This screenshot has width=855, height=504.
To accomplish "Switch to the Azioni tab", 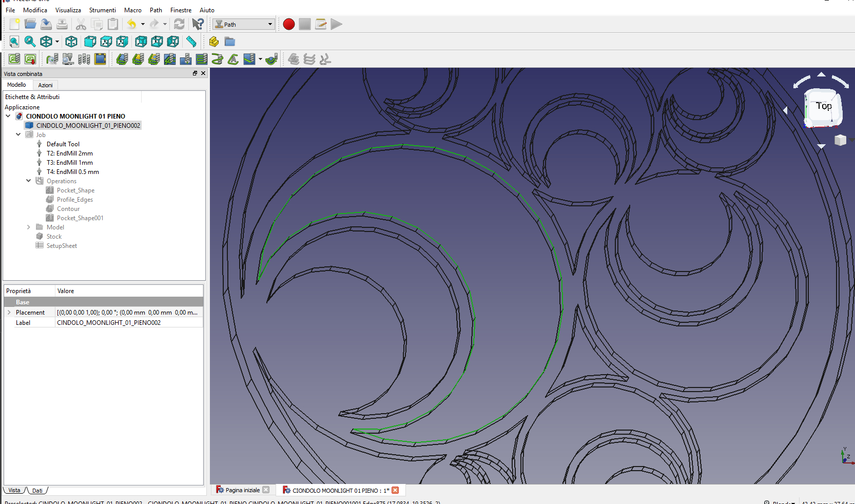I will (45, 85).
